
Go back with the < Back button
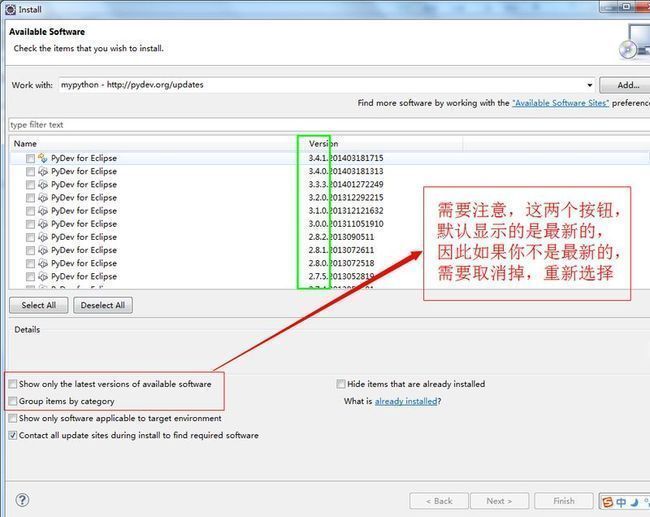[439, 501]
